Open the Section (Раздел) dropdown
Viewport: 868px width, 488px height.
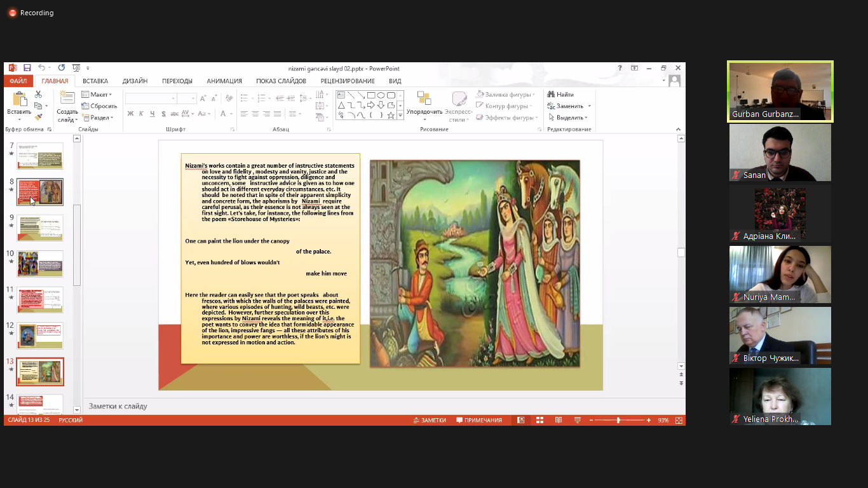(x=98, y=118)
